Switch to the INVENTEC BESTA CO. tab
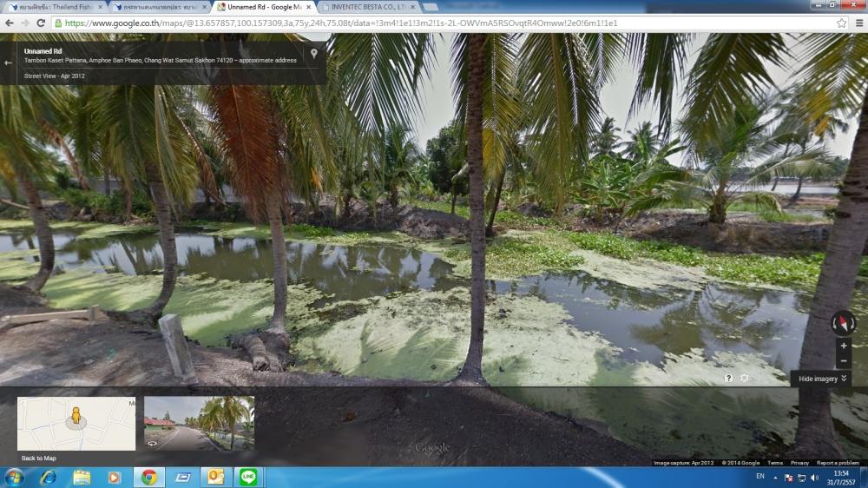Viewport: 868px width, 488px height. point(368,7)
